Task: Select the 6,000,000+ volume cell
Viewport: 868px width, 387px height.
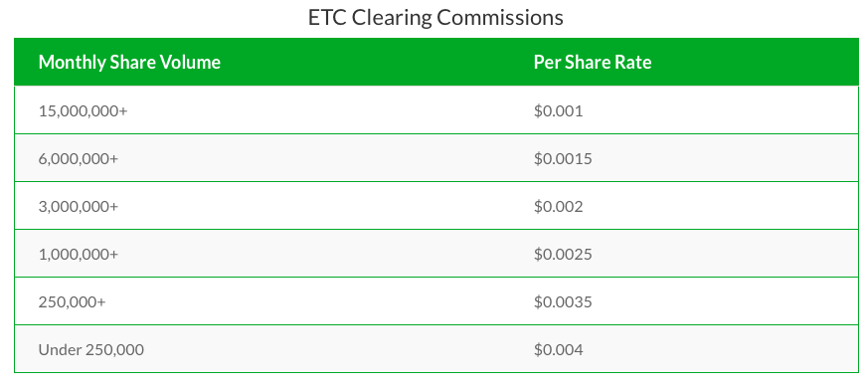Action: (79, 158)
